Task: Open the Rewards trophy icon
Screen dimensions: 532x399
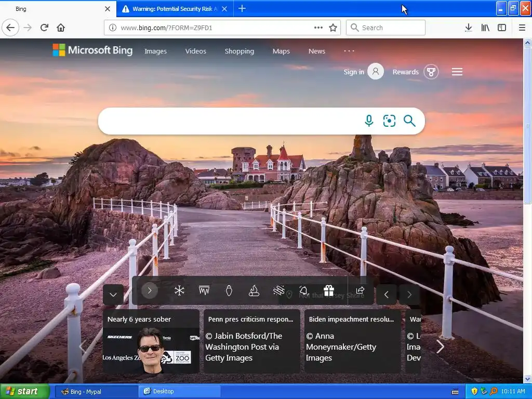Action: pyautogui.click(x=431, y=72)
